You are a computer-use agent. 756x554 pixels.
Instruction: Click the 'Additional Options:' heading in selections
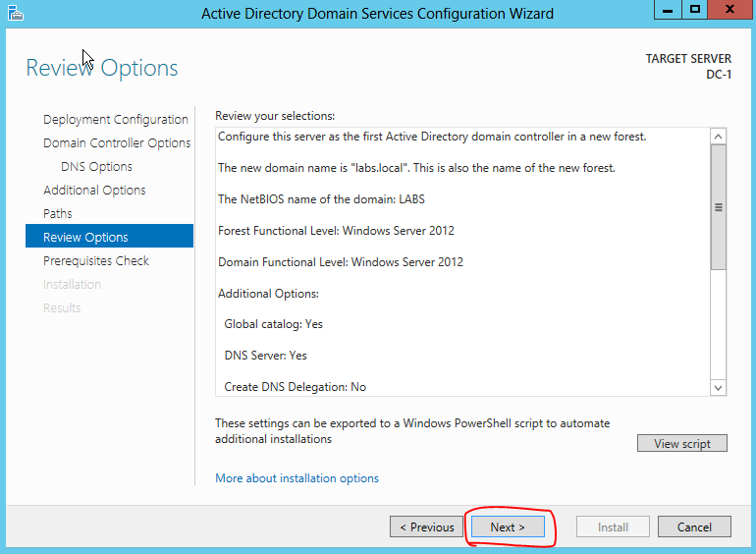tap(268, 294)
